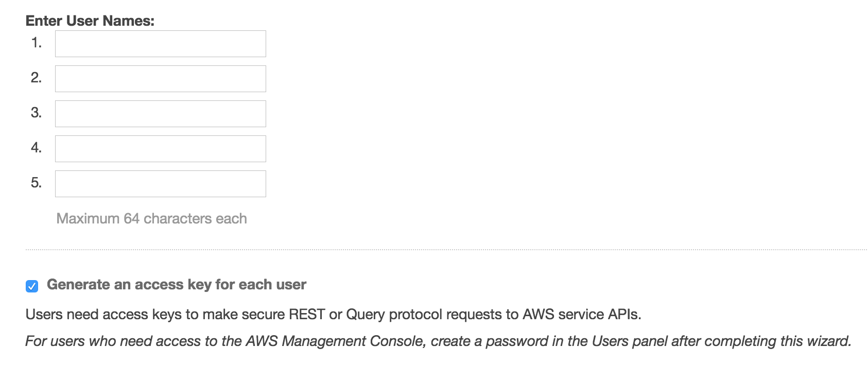The height and width of the screenshot is (381, 868).
Task: Click the numbered label 4 beside fourth field
Action: (x=36, y=148)
